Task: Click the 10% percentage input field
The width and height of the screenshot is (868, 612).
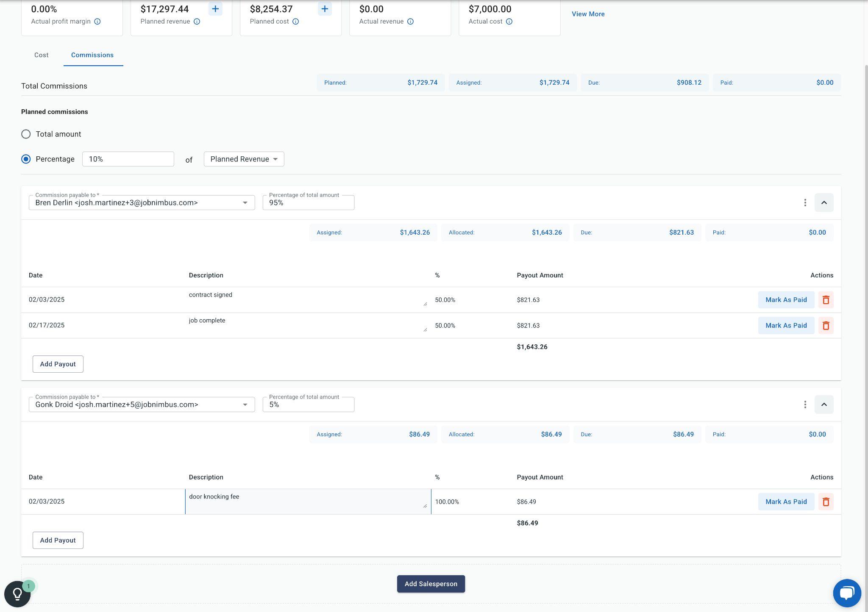Action: click(128, 159)
